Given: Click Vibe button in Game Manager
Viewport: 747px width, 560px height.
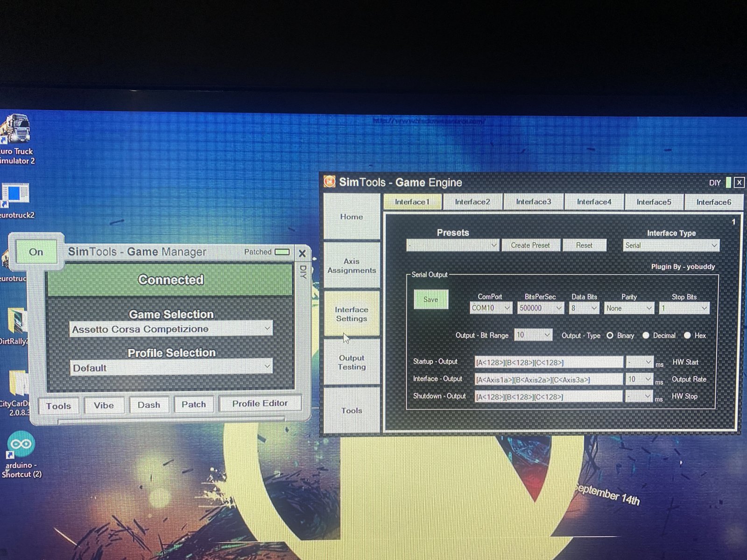Looking at the screenshot, I should pos(104,405).
